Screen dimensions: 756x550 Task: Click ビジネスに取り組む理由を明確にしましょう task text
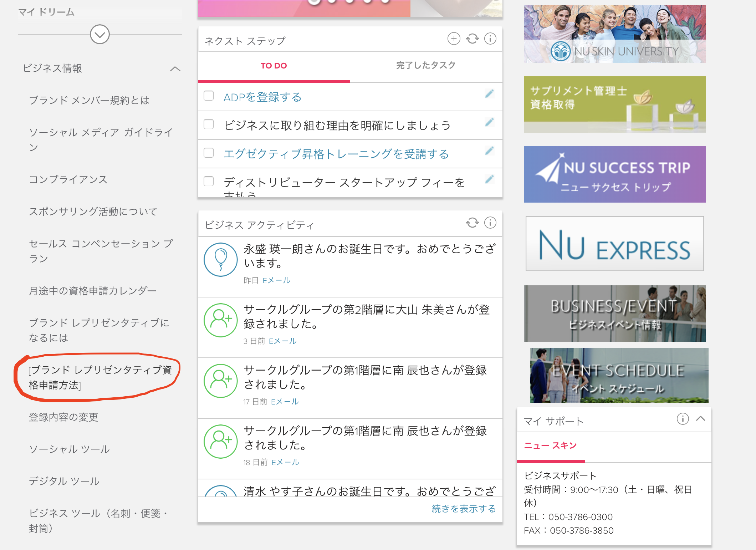[337, 126]
